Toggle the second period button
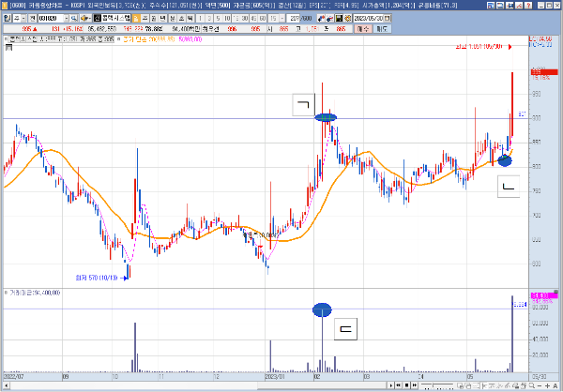 tap(181, 19)
